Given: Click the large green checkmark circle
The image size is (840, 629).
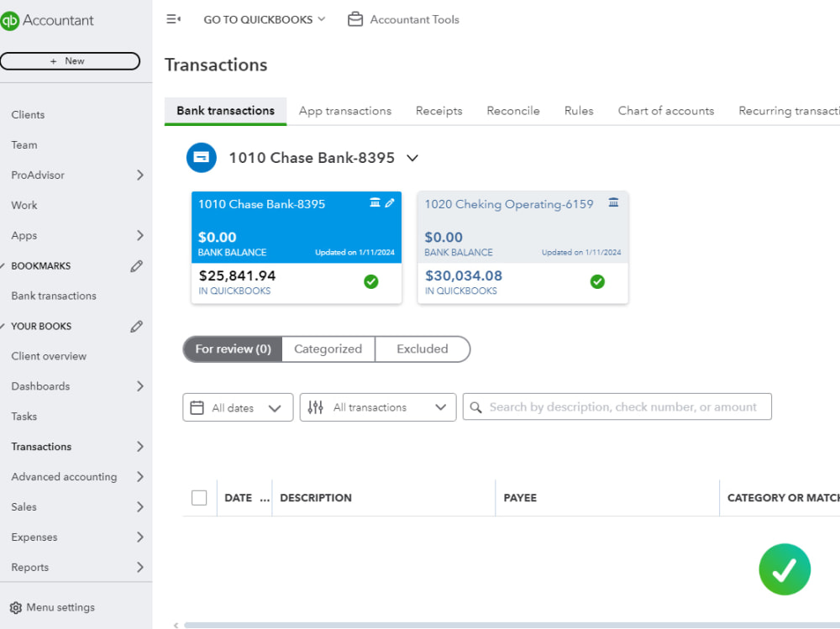Looking at the screenshot, I should (x=785, y=569).
